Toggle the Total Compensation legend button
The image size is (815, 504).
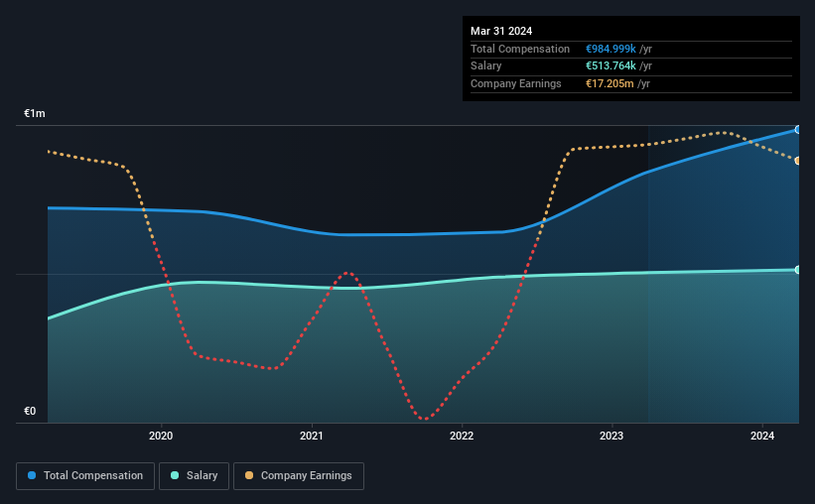coord(85,476)
